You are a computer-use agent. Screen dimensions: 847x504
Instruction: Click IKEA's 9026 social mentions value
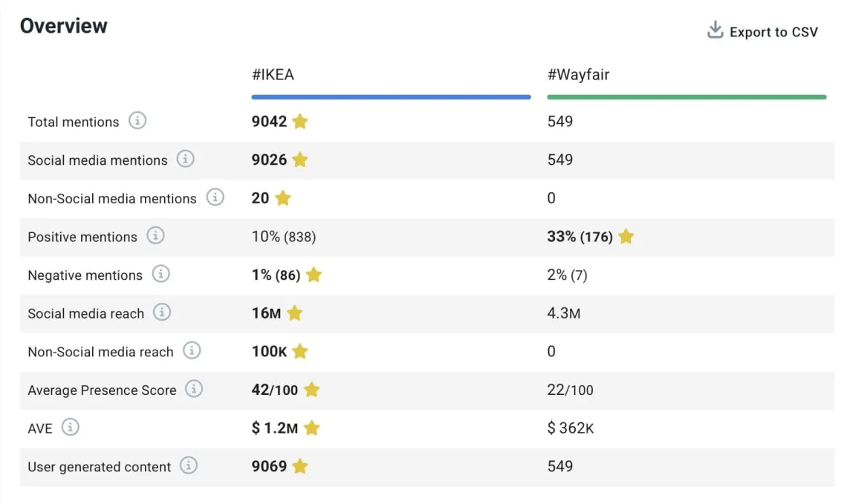coord(269,160)
